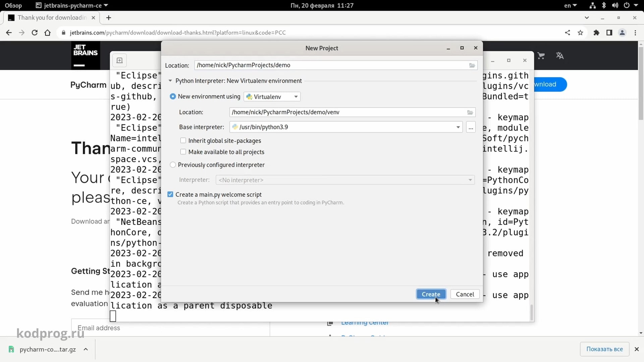
Task: Uncheck Create a main.py welcome script
Action: click(x=170, y=194)
